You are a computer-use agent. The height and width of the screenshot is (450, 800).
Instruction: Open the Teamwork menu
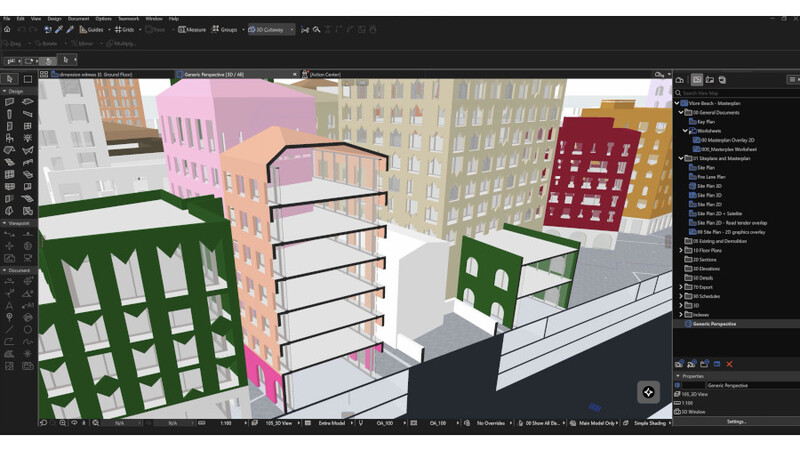tap(129, 19)
